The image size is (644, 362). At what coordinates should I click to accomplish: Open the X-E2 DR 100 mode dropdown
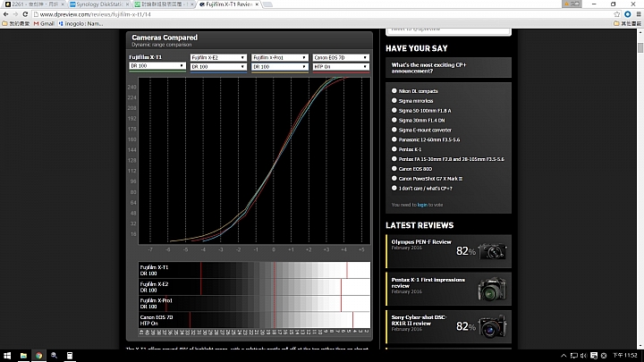218,66
